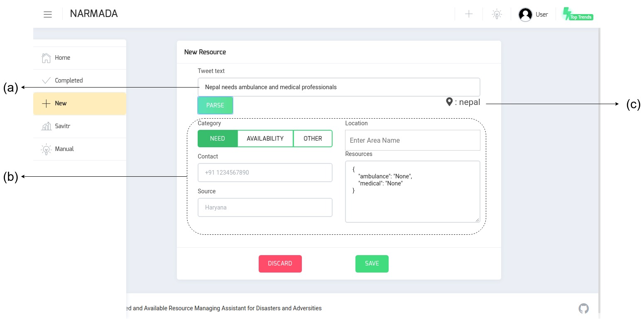Open the Completed sidebar item

[x=69, y=80]
